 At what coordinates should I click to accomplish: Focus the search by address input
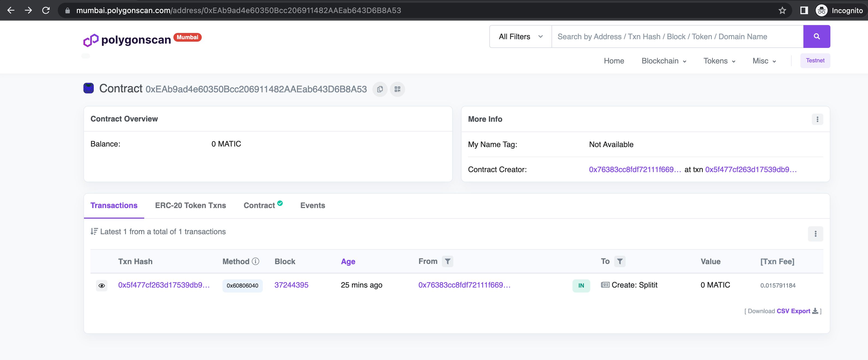(x=677, y=36)
